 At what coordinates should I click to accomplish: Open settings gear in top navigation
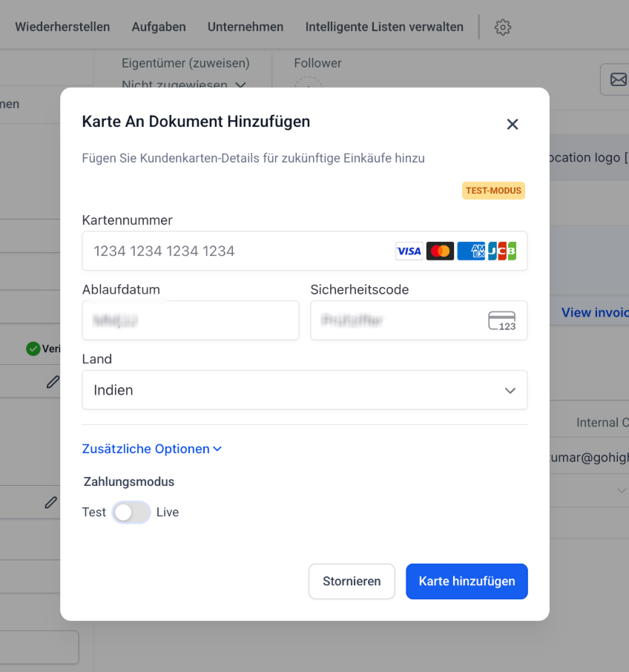click(x=503, y=27)
